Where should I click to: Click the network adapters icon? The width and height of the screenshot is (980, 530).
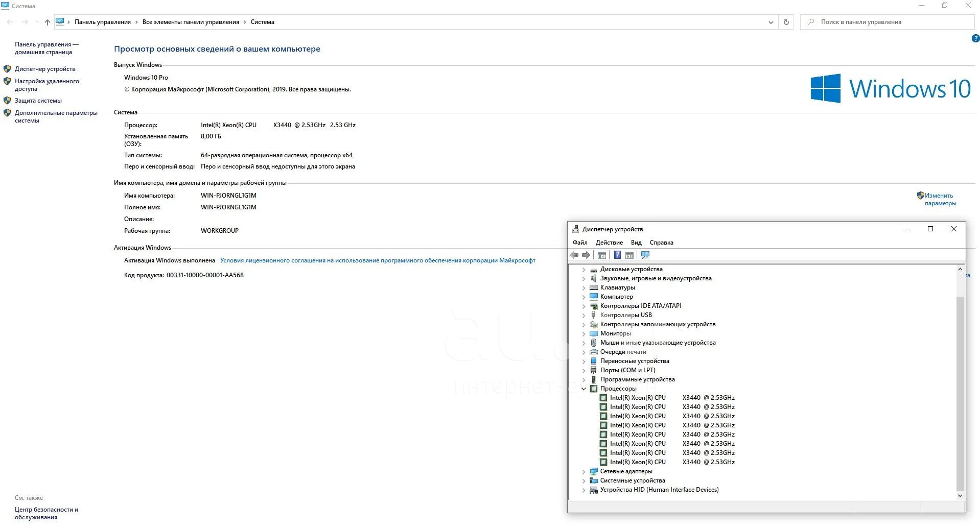594,472
